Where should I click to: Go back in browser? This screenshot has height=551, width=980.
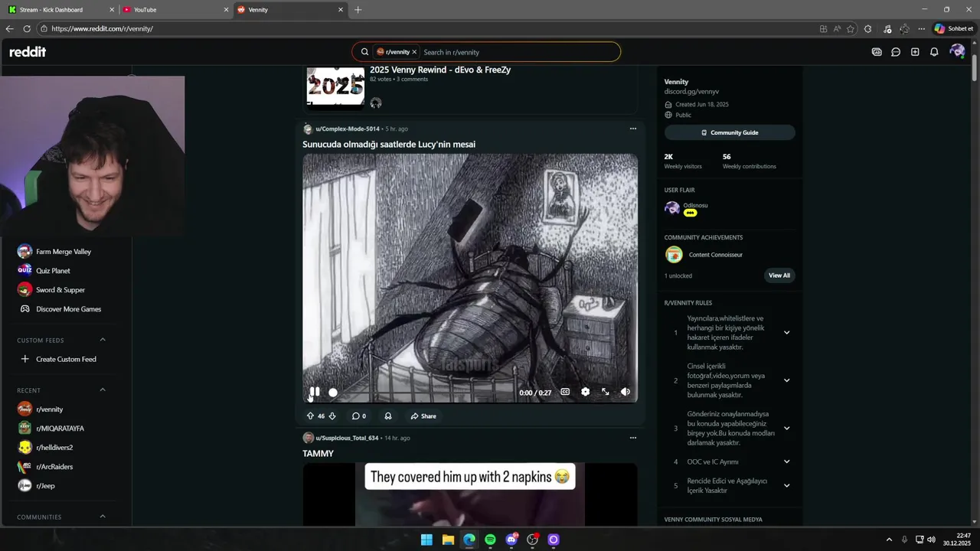point(9,29)
